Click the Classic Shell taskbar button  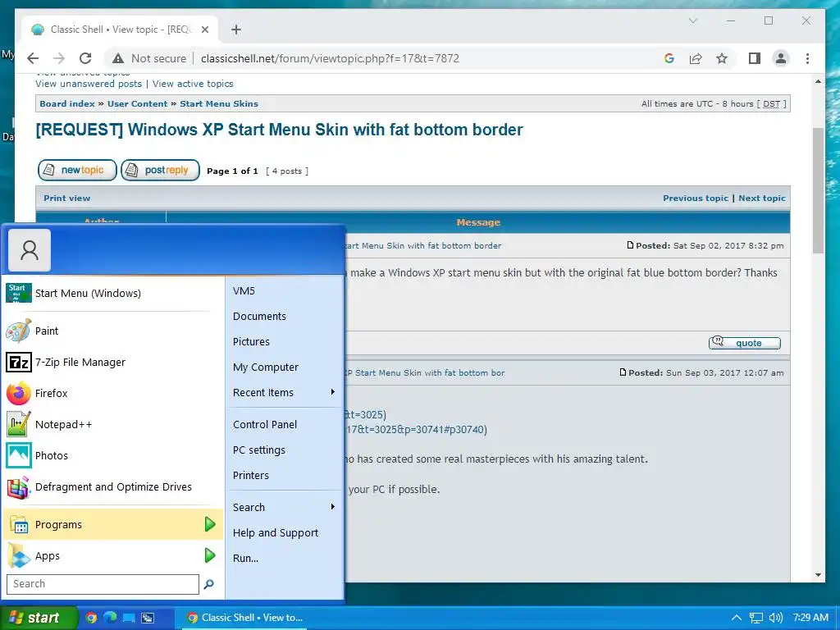click(245, 618)
